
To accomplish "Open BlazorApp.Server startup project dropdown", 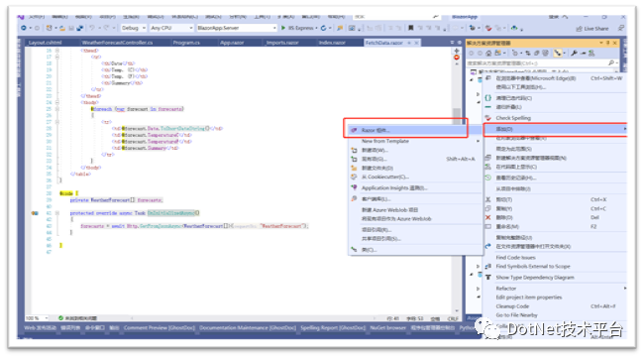I will 237,28.
